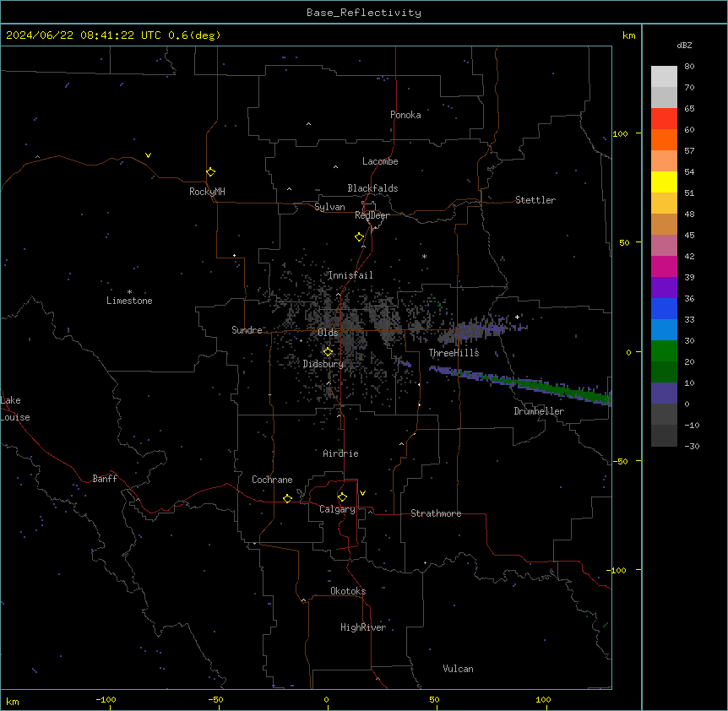Image resolution: width=728 pixels, height=711 pixels.
Task: Click the Vulcan label
Action: pyautogui.click(x=458, y=669)
